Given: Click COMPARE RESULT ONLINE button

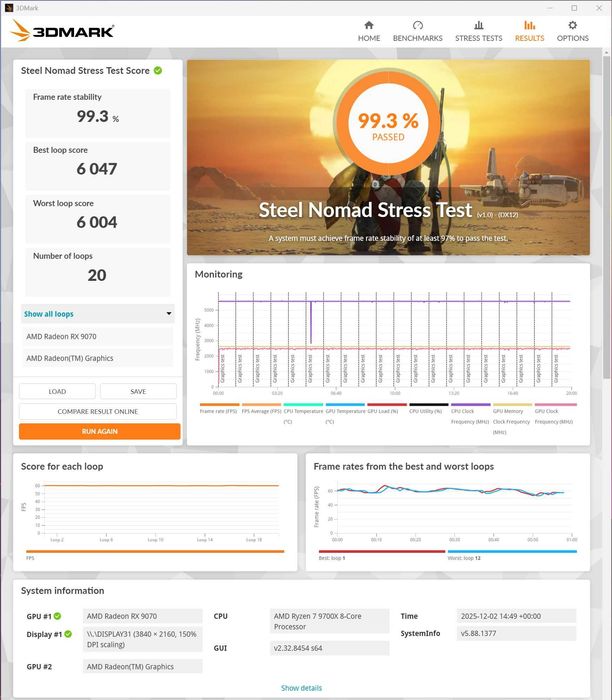Looking at the screenshot, I should pos(98,412).
